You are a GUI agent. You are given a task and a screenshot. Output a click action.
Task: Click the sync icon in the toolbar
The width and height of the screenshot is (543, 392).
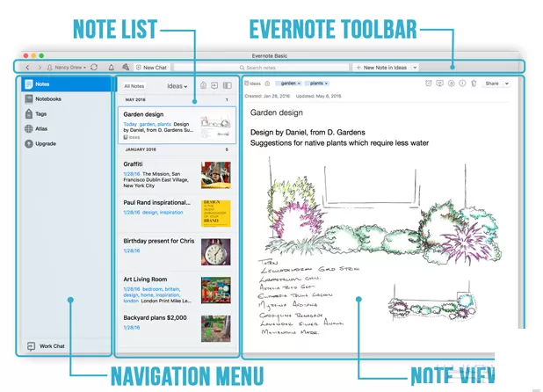tap(94, 67)
